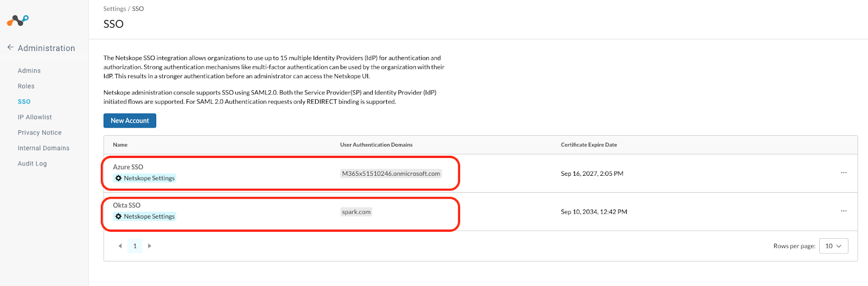Click User Authentication Domains column header

376,145
